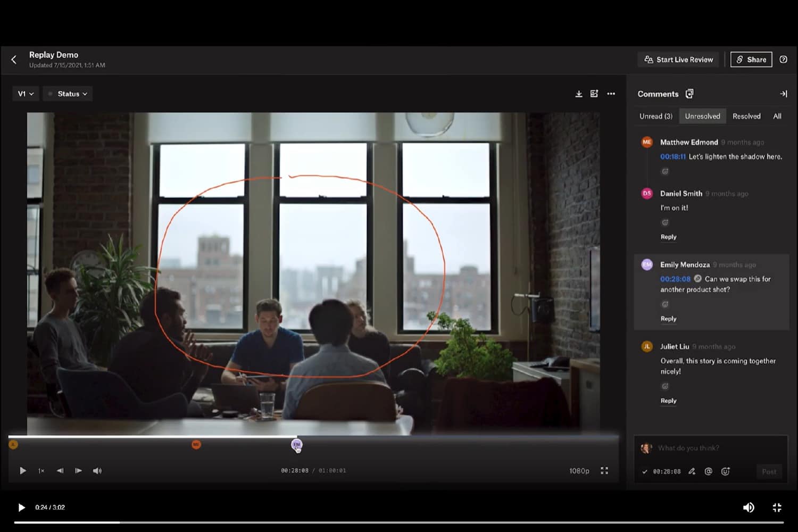The width and height of the screenshot is (798, 532).
Task: Switch to the Unread (3) tab
Action: (x=655, y=117)
